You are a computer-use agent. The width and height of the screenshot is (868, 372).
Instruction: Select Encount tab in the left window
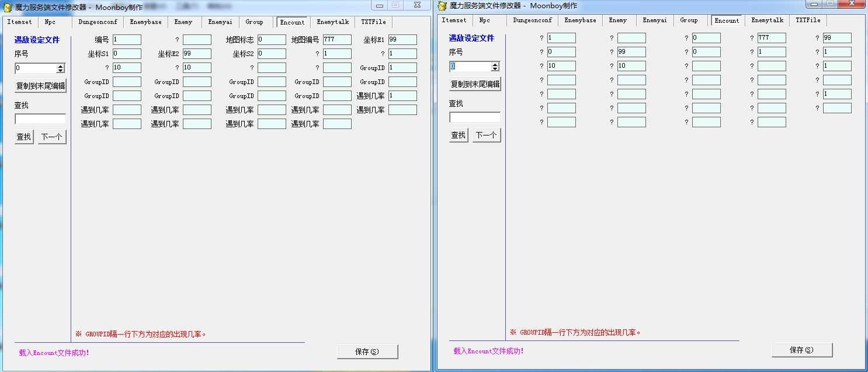click(x=292, y=22)
